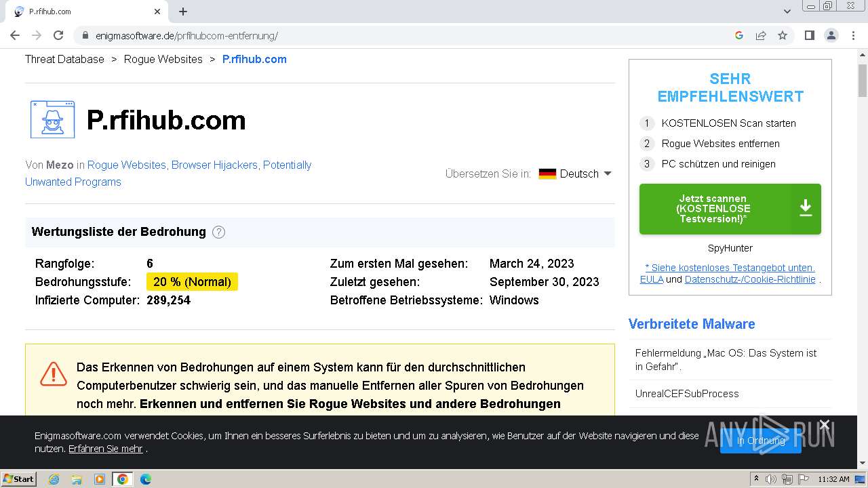Select the P.rfihub.com browser tab

coord(87,12)
